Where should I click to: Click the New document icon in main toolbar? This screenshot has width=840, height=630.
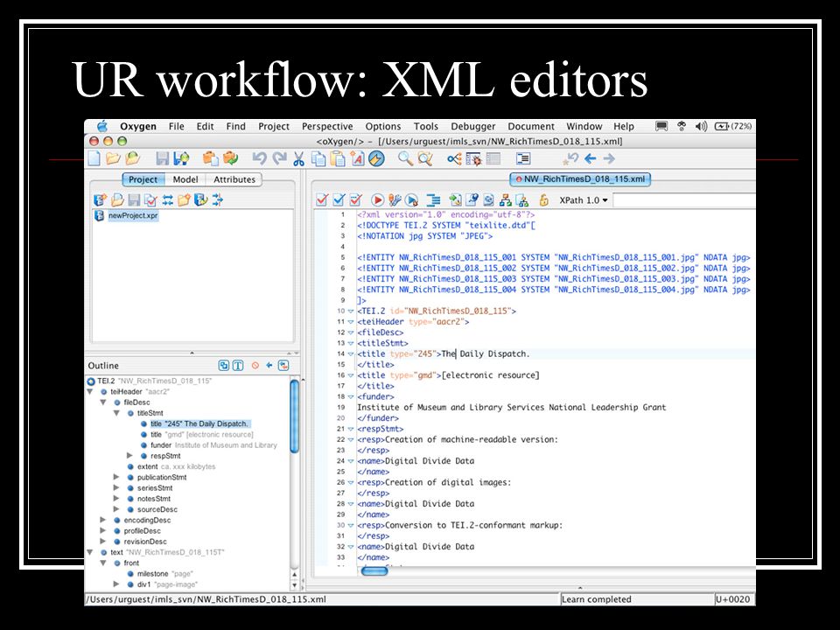pyautogui.click(x=94, y=158)
